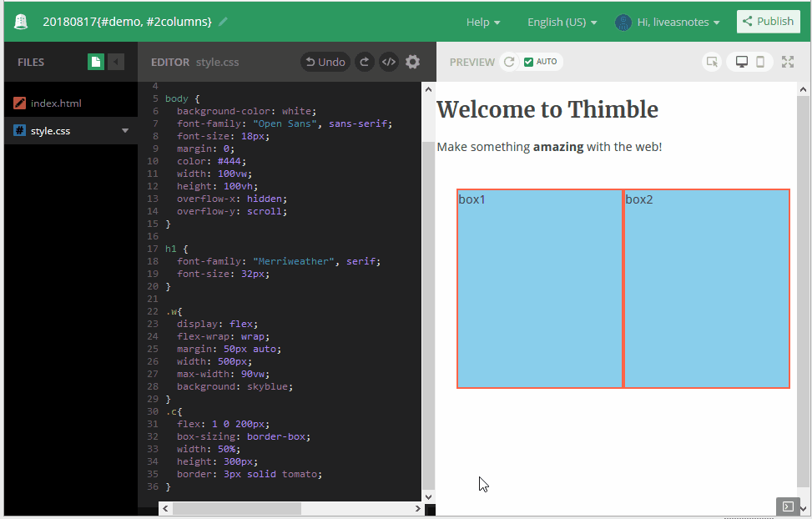The image size is (812, 519).
Task: Open the liveasnotes user menu
Action: pyautogui.click(x=668, y=23)
